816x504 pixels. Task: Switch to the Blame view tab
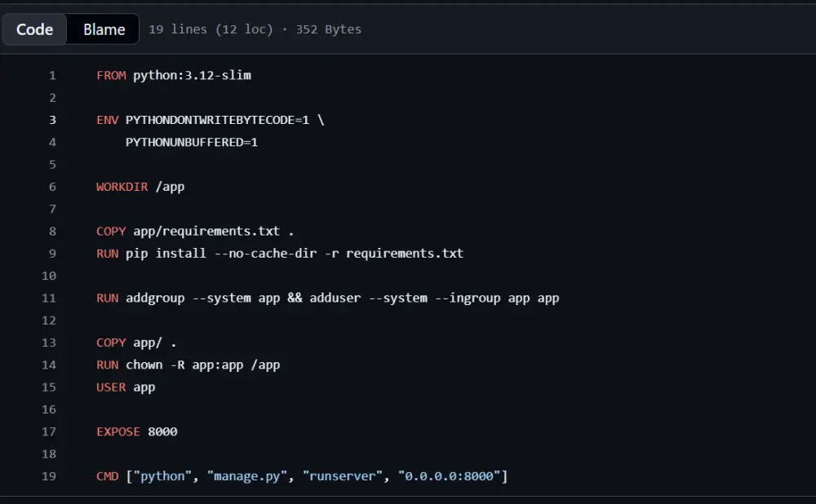pyautogui.click(x=104, y=29)
